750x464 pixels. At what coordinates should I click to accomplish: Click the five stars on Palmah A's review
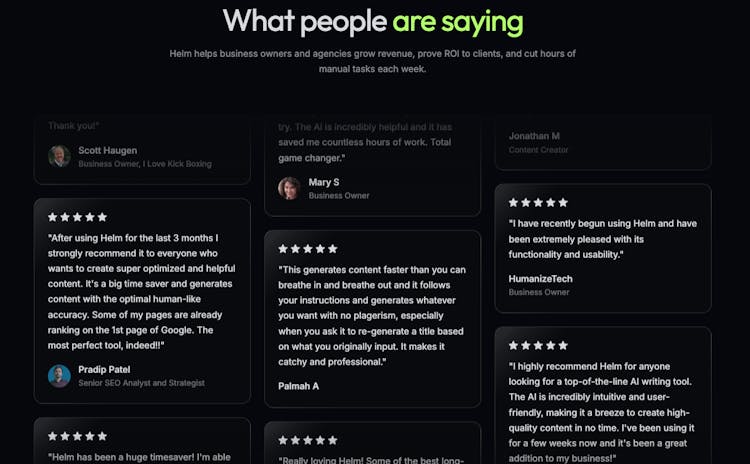(x=307, y=248)
